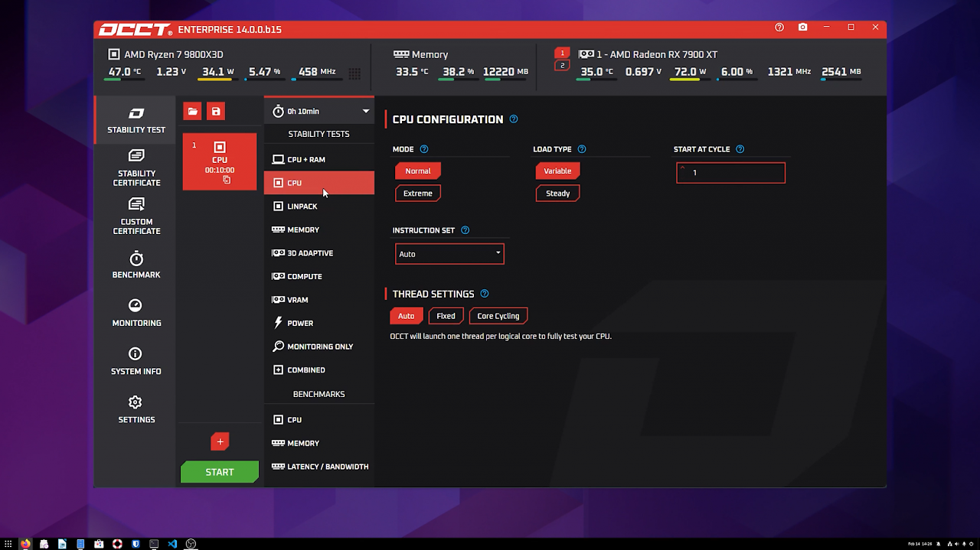Viewport: 980px width, 550px height.
Task: Click the green START button
Action: tap(220, 472)
